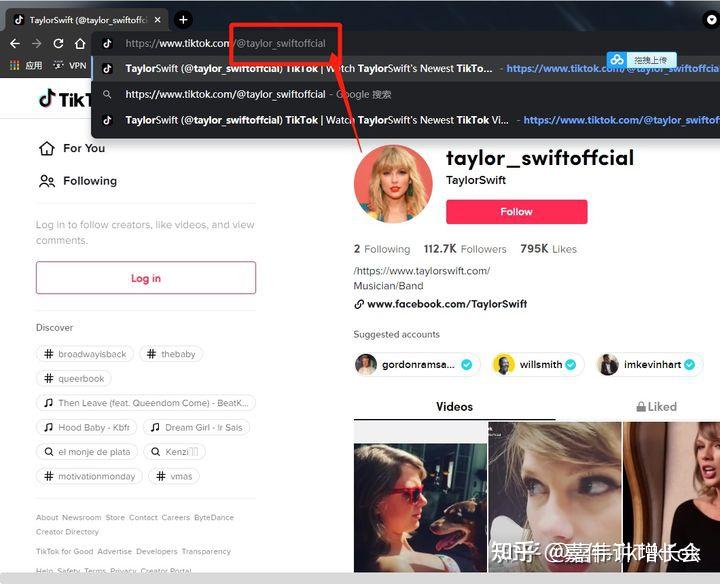
Task: Open the vmas hashtag
Action: pyautogui.click(x=174, y=476)
